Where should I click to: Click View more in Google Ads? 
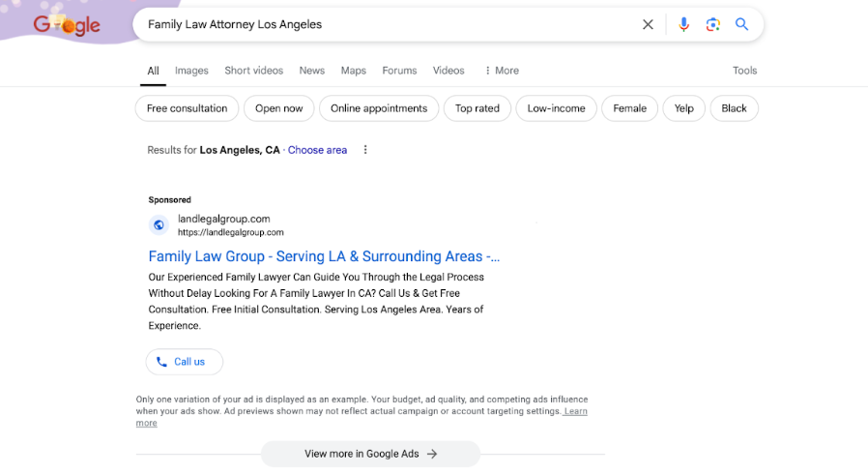click(370, 454)
